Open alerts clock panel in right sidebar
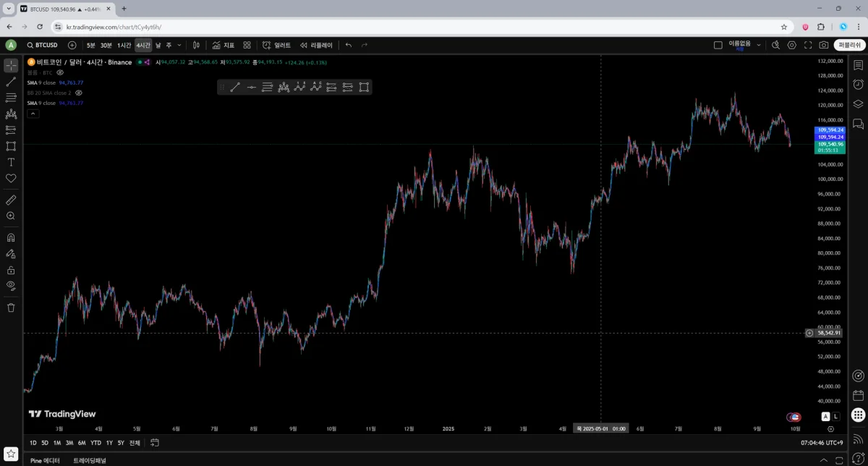 [858, 85]
